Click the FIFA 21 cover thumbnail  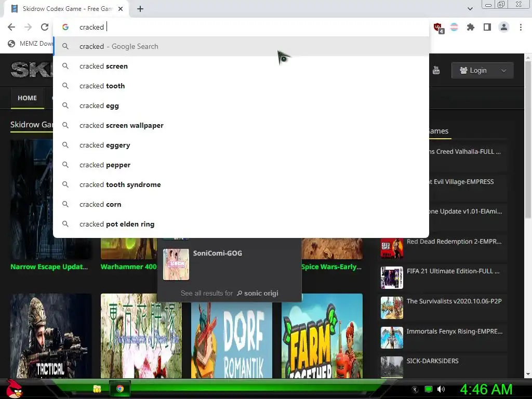click(392, 277)
